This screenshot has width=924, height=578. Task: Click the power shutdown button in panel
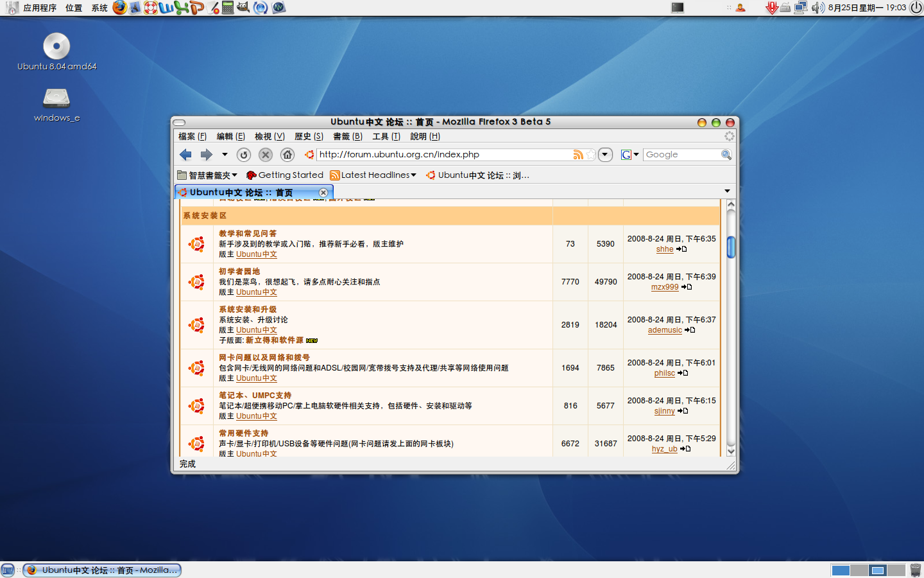point(916,8)
